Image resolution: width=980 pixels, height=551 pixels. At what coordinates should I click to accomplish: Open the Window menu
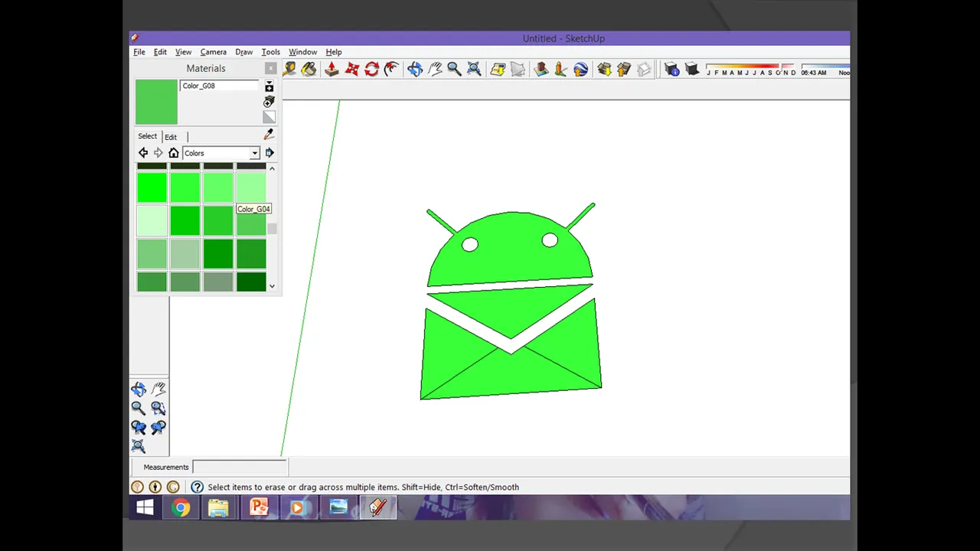[303, 52]
